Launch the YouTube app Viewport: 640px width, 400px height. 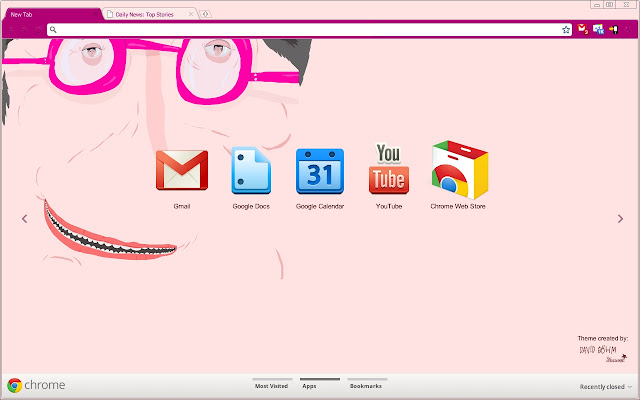click(389, 169)
